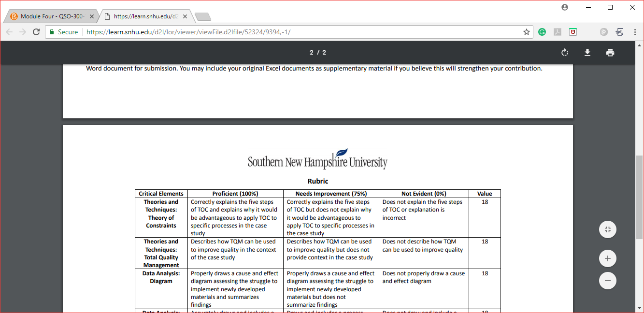644x313 pixels.
Task: Click the Rubric heading
Action: tap(318, 181)
